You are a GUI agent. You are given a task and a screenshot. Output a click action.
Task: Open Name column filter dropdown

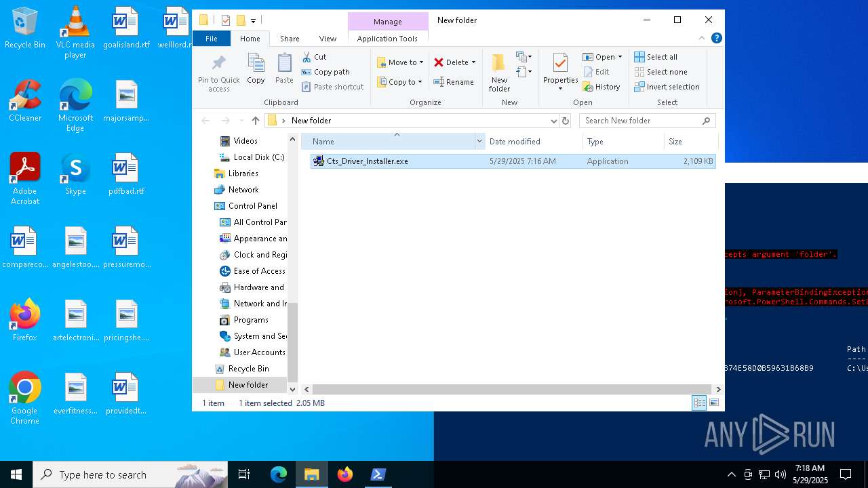pyautogui.click(x=479, y=142)
